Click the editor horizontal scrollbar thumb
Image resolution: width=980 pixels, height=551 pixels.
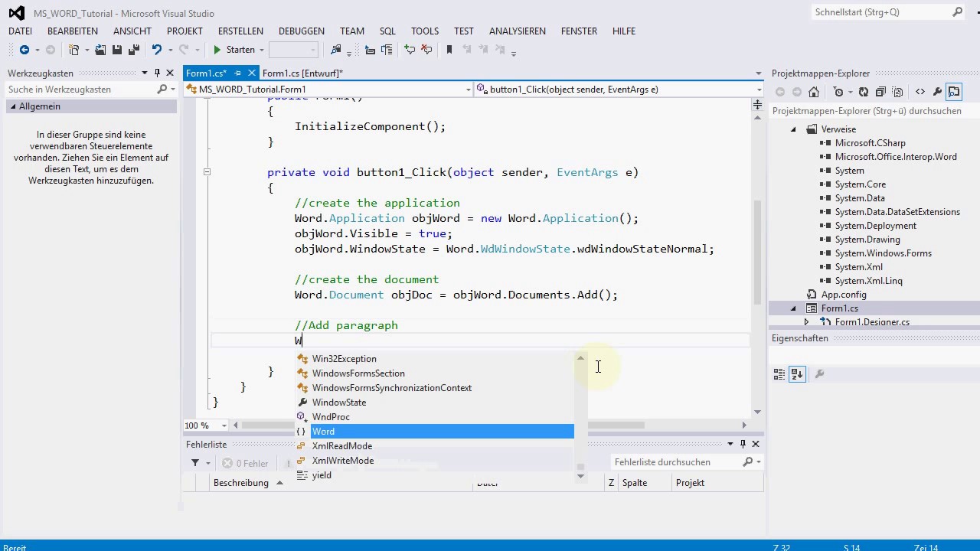pos(444,425)
